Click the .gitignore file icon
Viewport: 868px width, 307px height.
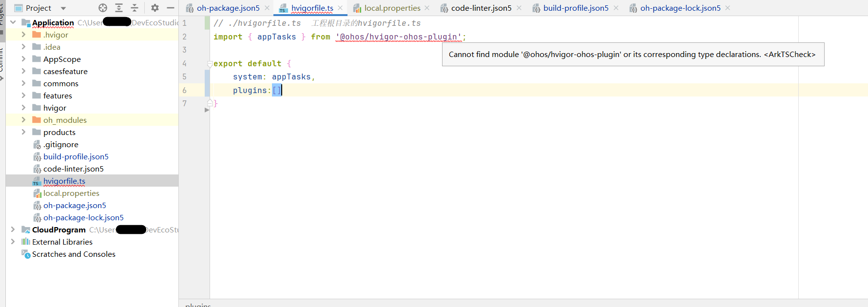click(37, 145)
